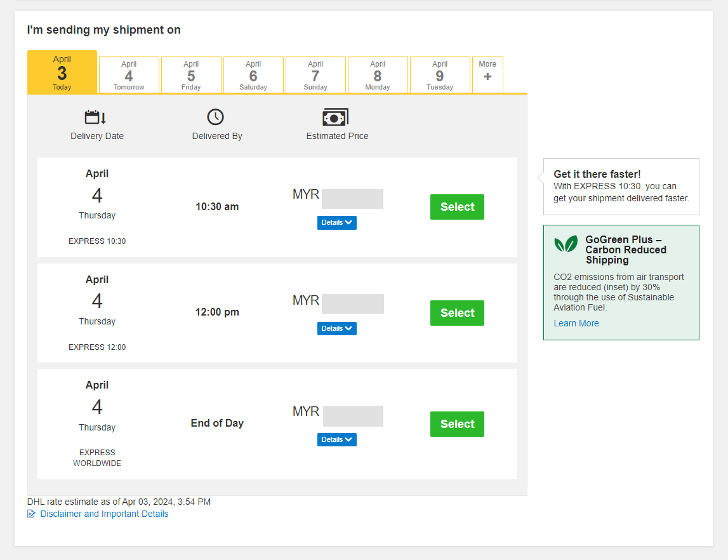The width and height of the screenshot is (728, 560).
Task: Click the End of Day delivery time
Action: pyautogui.click(x=217, y=423)
